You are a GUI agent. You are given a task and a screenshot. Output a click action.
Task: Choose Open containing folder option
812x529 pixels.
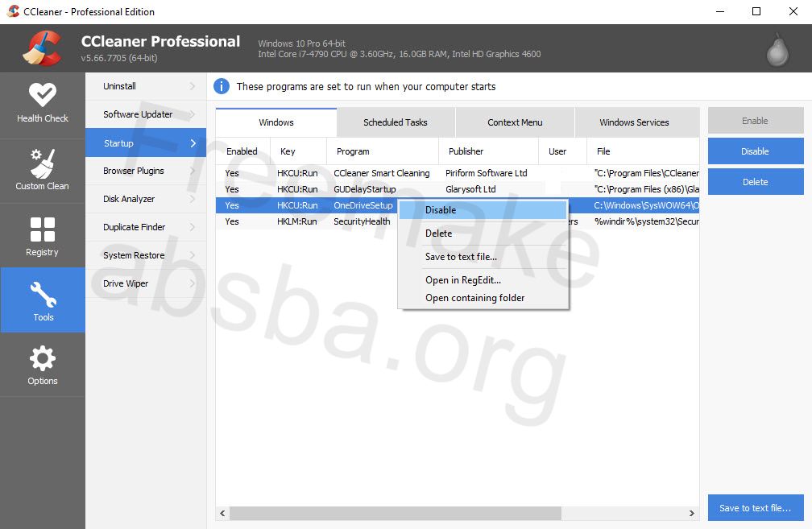tap(483, 298)
